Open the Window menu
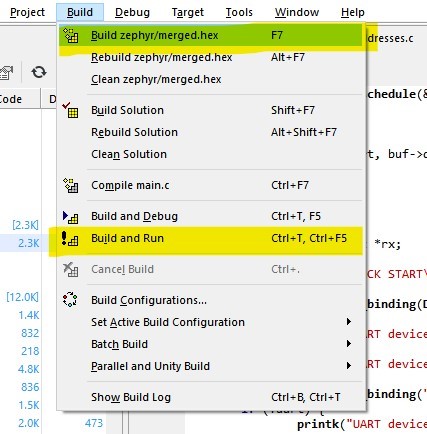 297,12
